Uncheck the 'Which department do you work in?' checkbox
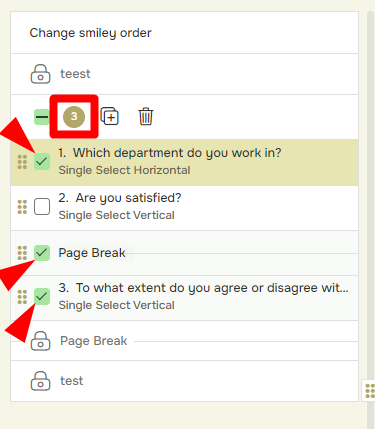 42,162
